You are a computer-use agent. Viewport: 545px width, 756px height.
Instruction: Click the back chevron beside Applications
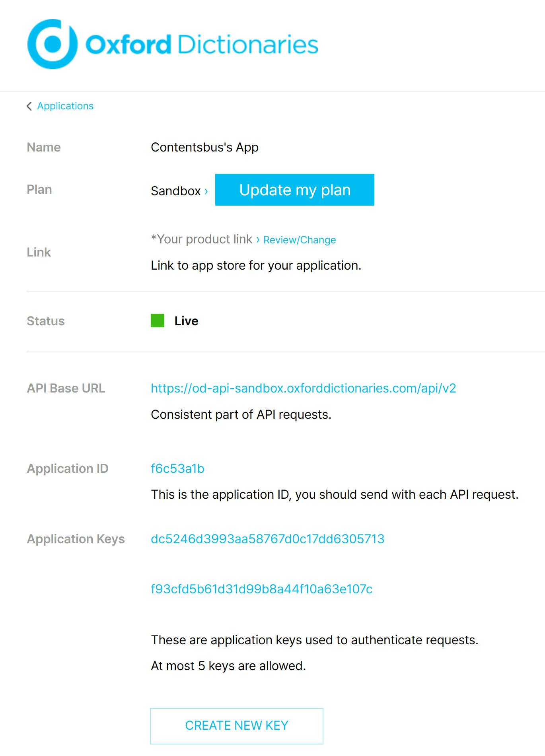click(x=29, y=106)
